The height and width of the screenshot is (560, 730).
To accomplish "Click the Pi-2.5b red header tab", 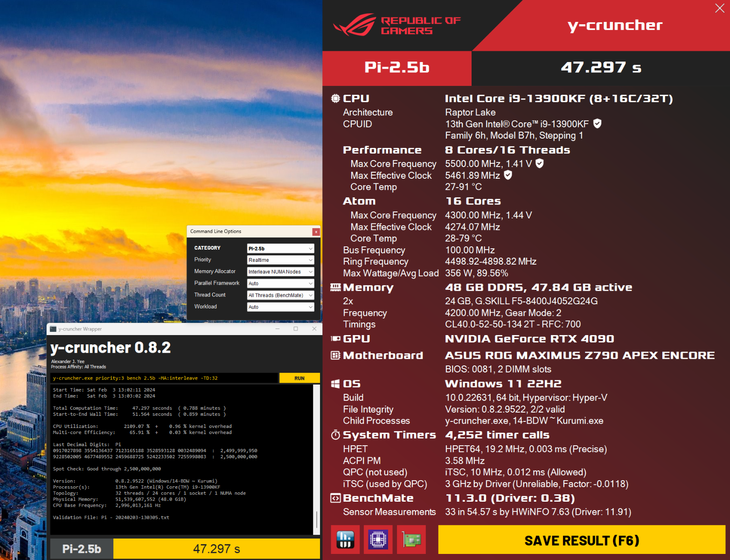I will coord(397,68).
